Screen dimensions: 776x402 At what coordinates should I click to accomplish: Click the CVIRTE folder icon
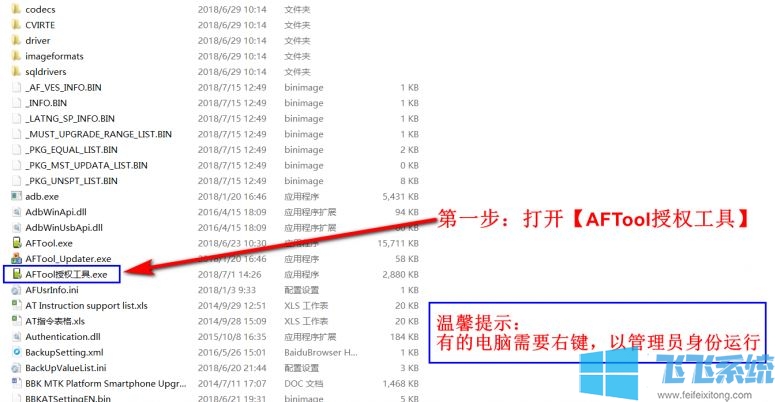click(16, 25)
